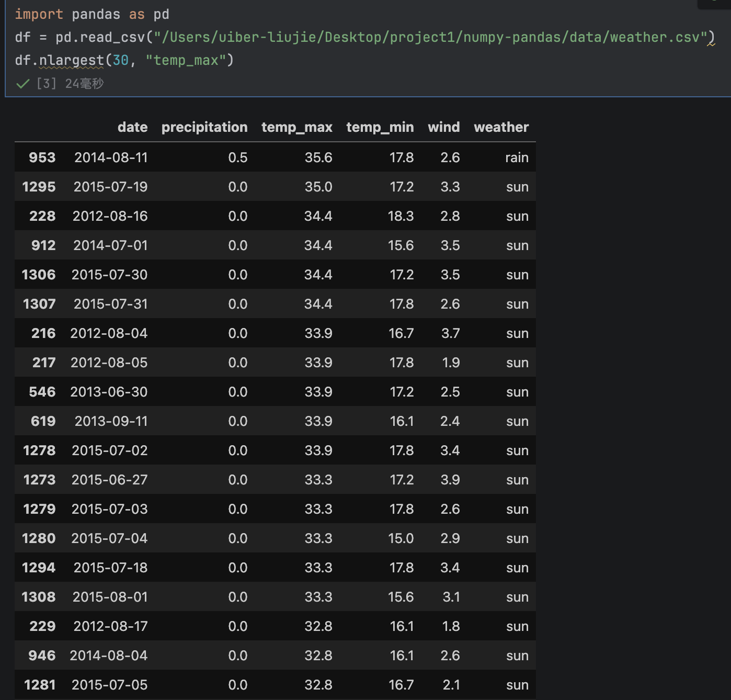Select row index 1306
Screen dimensions: 731x700
tap(39, 275)
